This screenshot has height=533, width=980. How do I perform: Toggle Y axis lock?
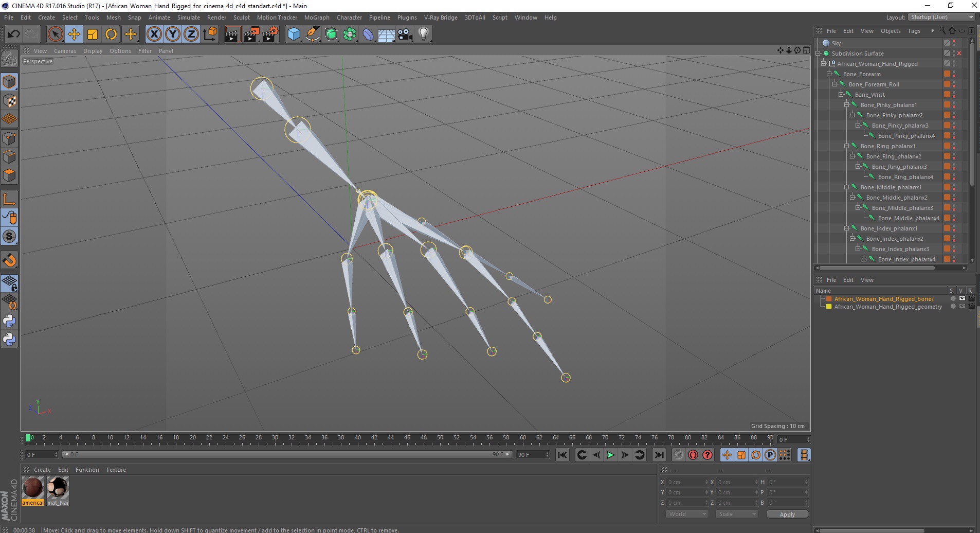pyautogui.click(x=173, y=34)
